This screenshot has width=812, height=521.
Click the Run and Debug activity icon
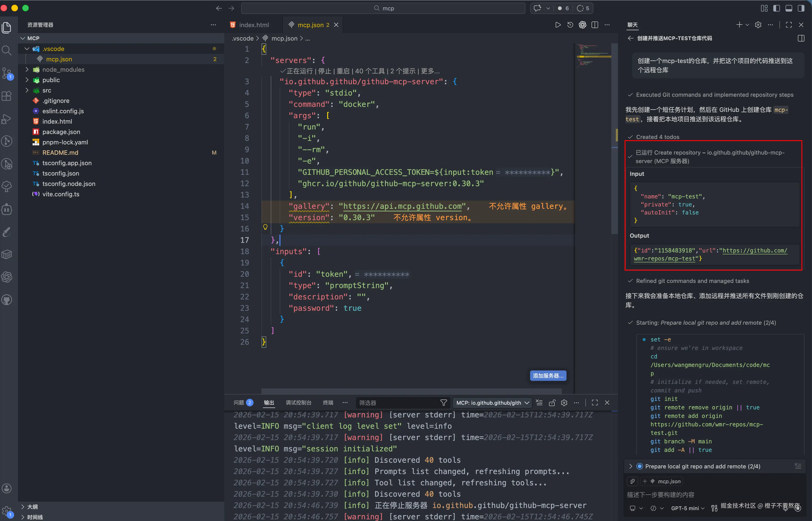[7, 119]
